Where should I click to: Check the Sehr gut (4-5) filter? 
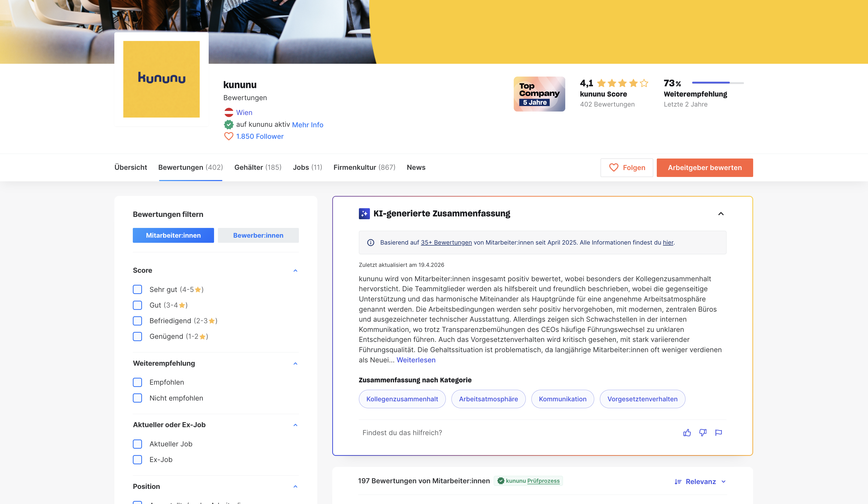137,290
